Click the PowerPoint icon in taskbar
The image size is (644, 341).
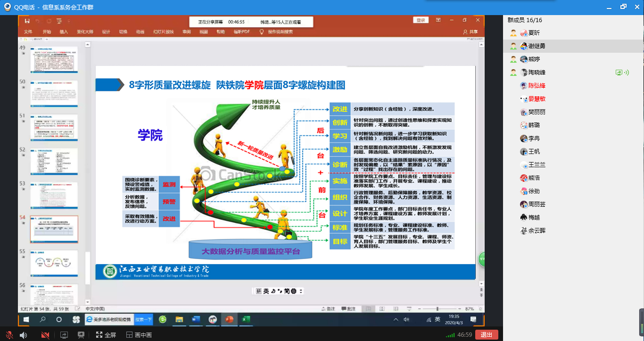pyautogui.click(x=229, y=319)
